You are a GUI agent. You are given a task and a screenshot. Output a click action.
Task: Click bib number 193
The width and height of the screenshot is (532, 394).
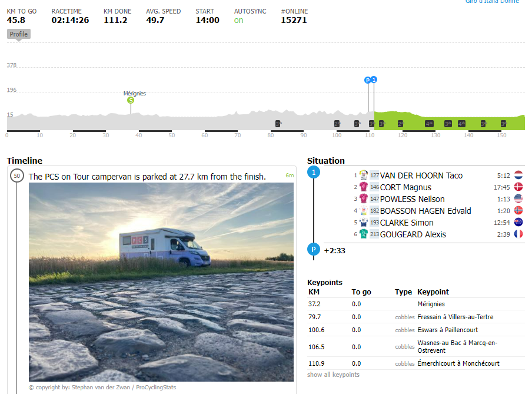[x=374, y=223]
